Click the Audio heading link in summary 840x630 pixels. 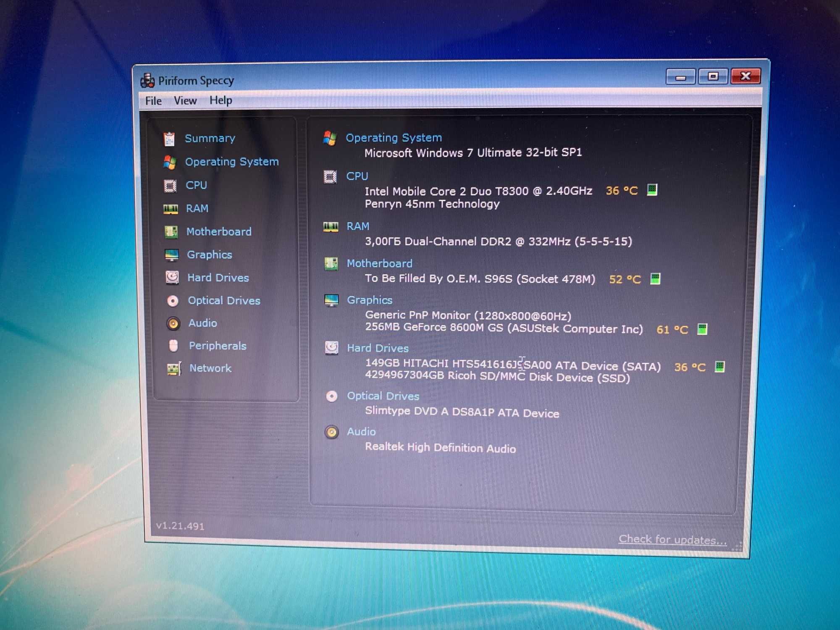point(361,431)
